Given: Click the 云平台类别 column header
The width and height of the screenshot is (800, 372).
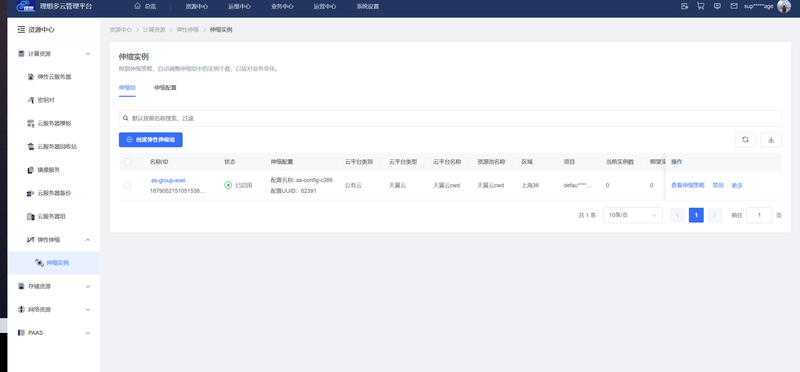Looking at the screenshot, I should [359, 162].
